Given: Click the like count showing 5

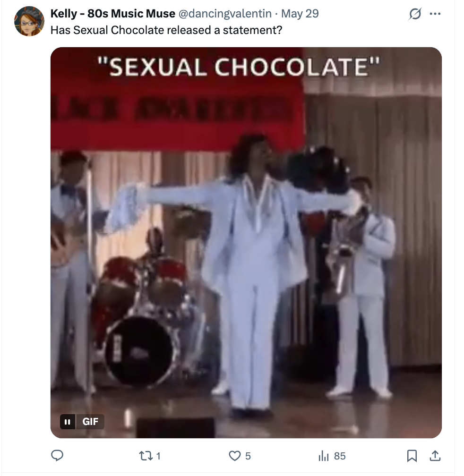Looking at the screenshot, I should [248, 456].
